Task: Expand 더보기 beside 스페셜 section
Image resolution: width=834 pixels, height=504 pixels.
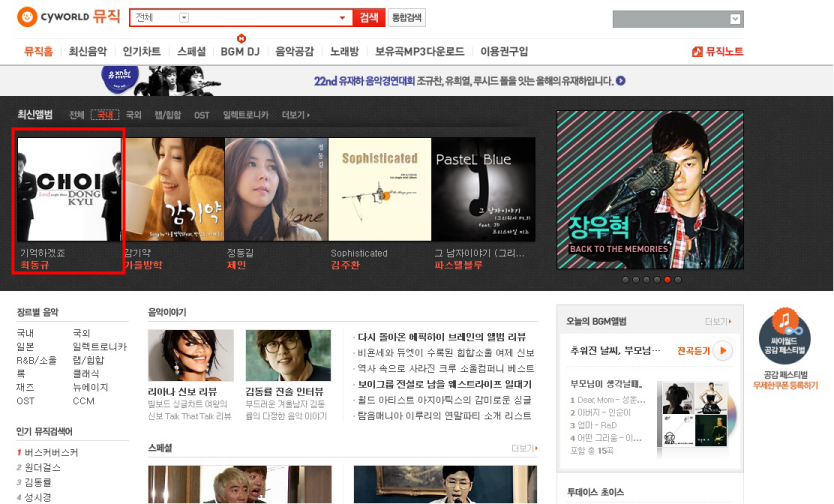Action: pyautogui.click(x=524, y=448)
